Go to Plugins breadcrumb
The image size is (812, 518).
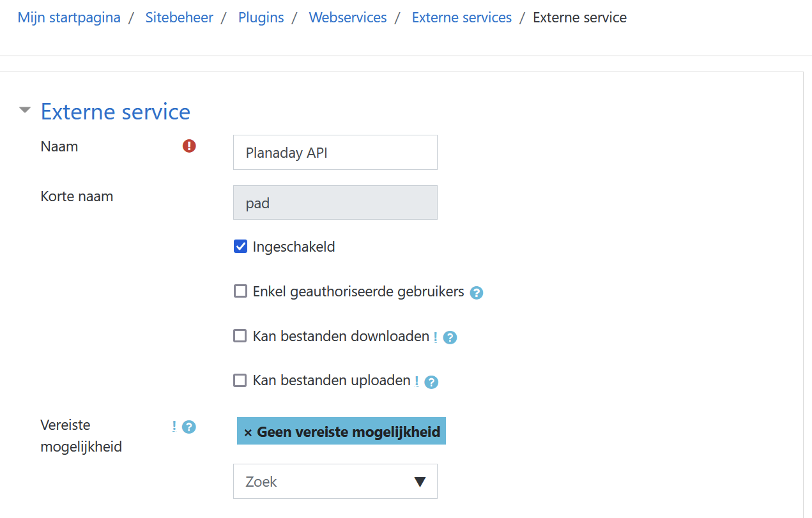tap(261, 17)
